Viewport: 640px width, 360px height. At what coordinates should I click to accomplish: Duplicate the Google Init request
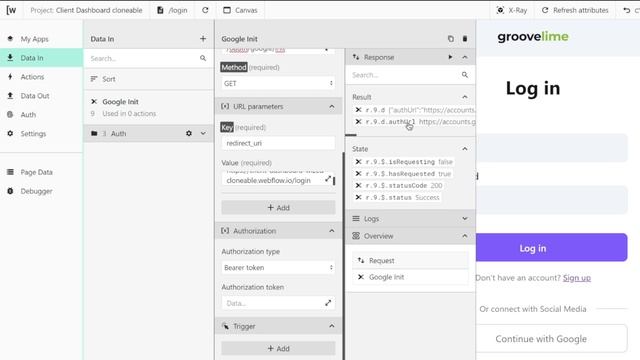(451, 39)
